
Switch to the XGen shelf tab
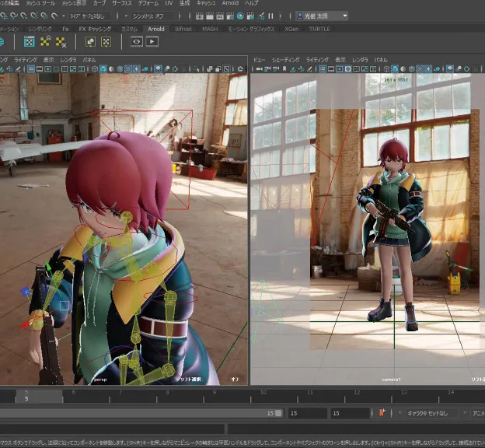point(291,29)
